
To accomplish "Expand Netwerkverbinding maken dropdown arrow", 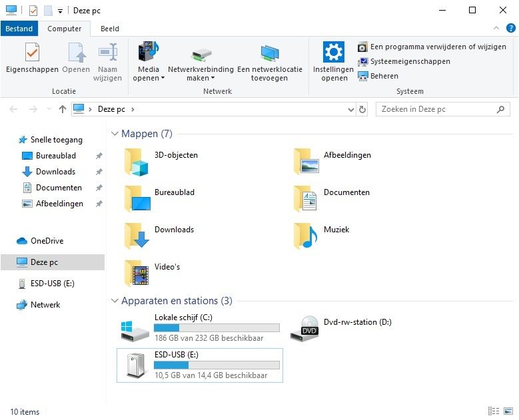I will click(x=213, y=79).
